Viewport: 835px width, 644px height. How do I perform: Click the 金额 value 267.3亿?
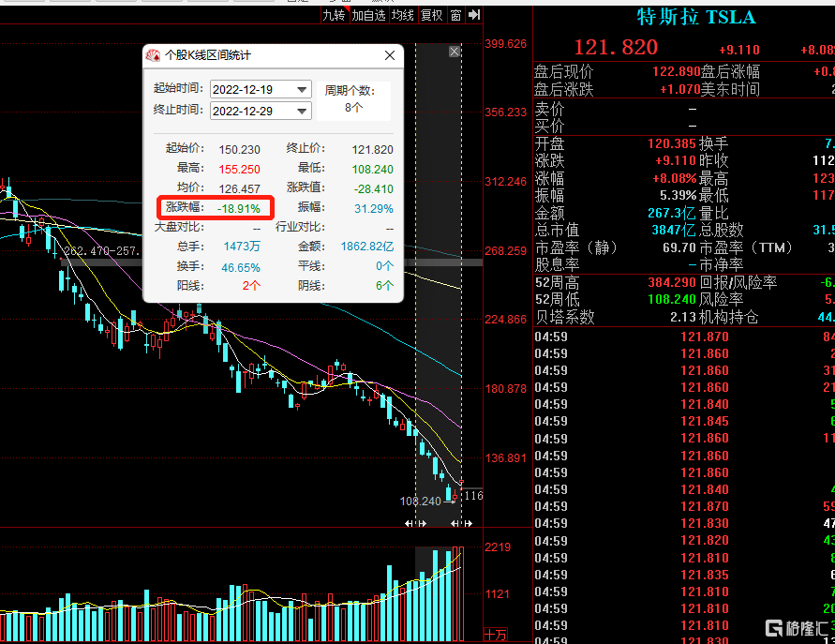click(x=672, y=213)
